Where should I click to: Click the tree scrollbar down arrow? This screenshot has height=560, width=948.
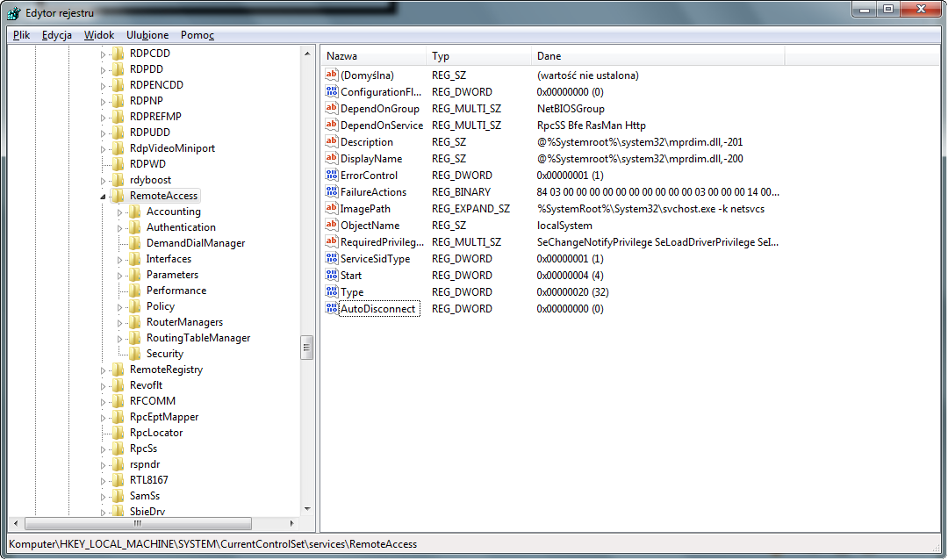tap(307, 509)
